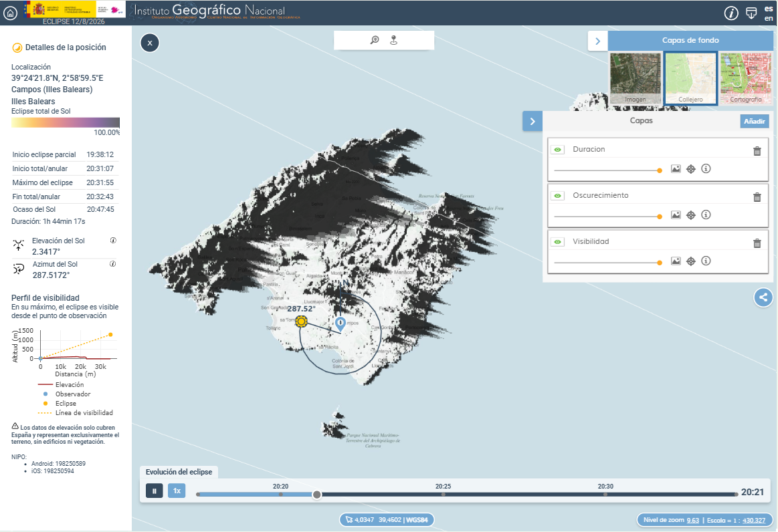
Task: Hide the Oscurecimiento layer
Action: coord(557,196)
